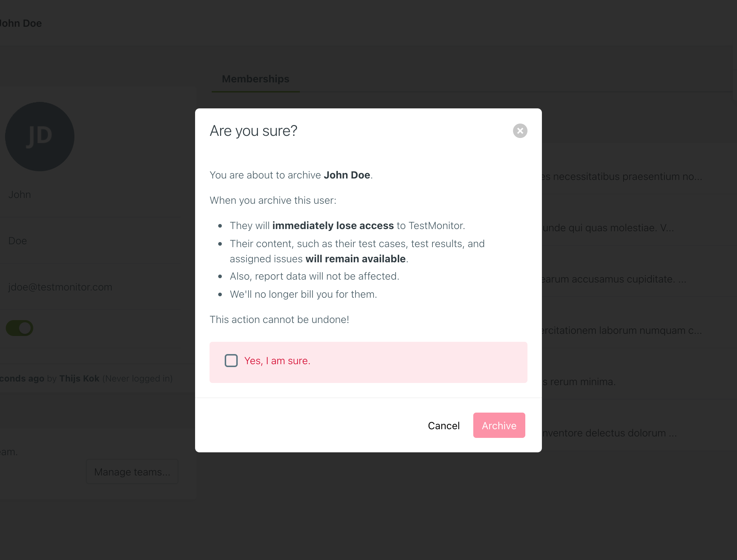Screen dimensions: 737x560
Task: Switch to the Memberships tab
Action: (x=255, y=79)
